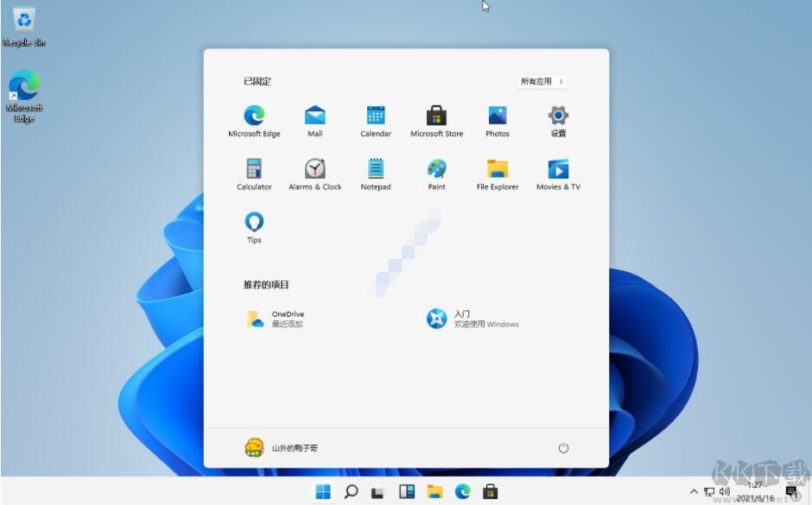The height and width of the screenshot is (505, 812).
Task: Open the 入门 Get Started item
Action: pyautogui.click(x=473, y=319)
